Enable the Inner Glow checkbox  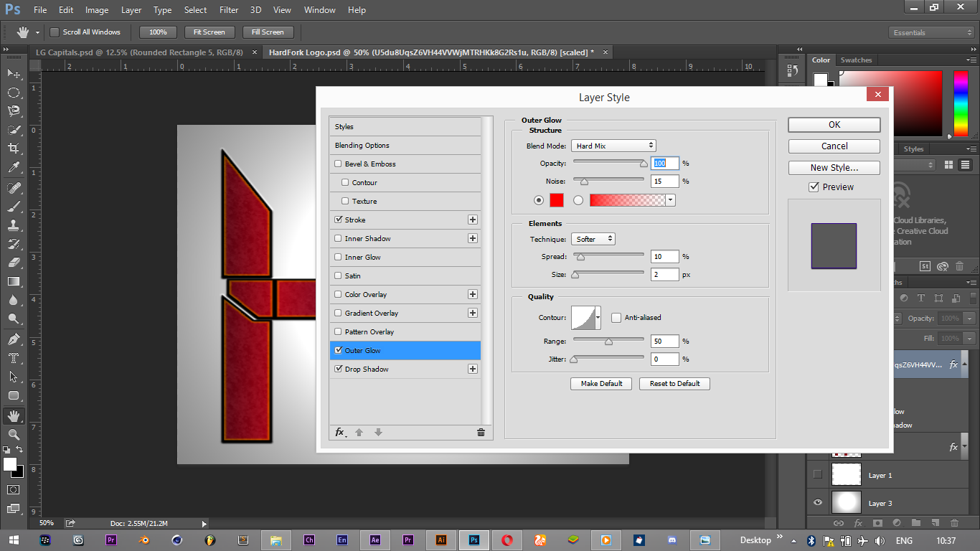(x=338, y=257)
